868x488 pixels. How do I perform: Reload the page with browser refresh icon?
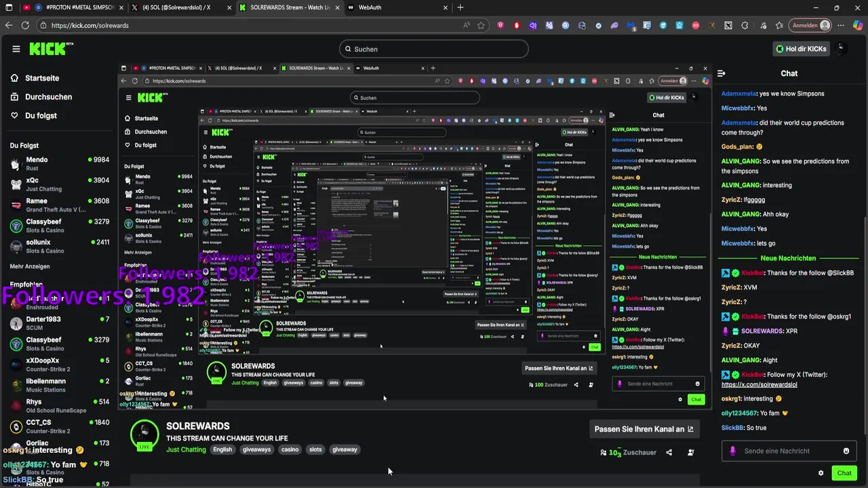(x=25, y=25)
